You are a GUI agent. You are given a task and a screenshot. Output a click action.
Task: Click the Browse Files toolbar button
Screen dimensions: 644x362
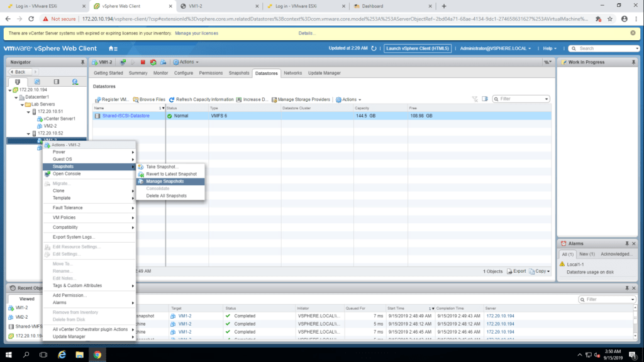coord(149,99)
